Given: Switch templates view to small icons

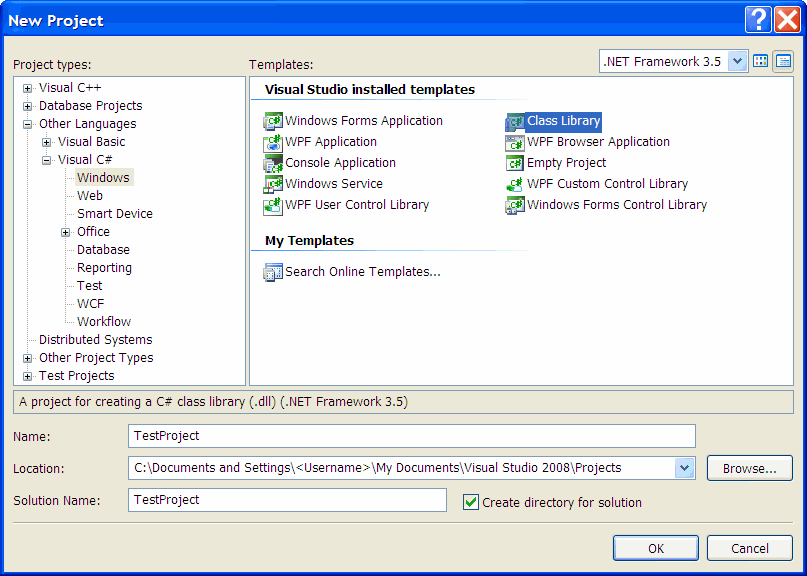Looking at the screenshot, I should [x=783, y=61].
